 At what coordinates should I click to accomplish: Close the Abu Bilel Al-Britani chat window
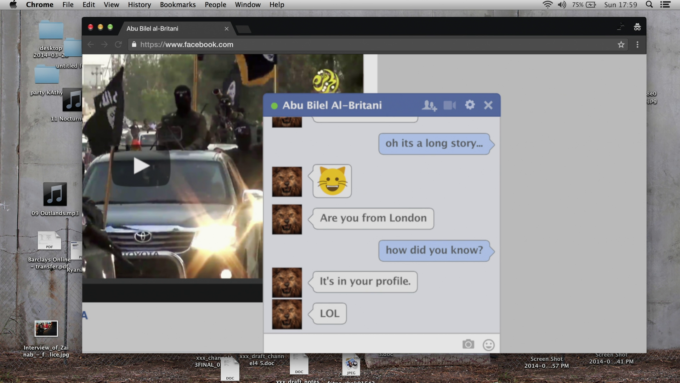click(x=488, y=105)
